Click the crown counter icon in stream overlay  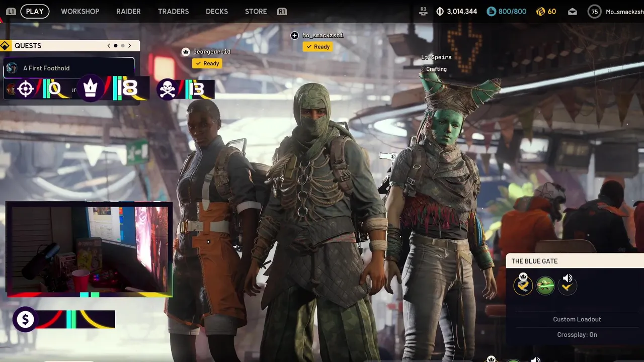90,89
